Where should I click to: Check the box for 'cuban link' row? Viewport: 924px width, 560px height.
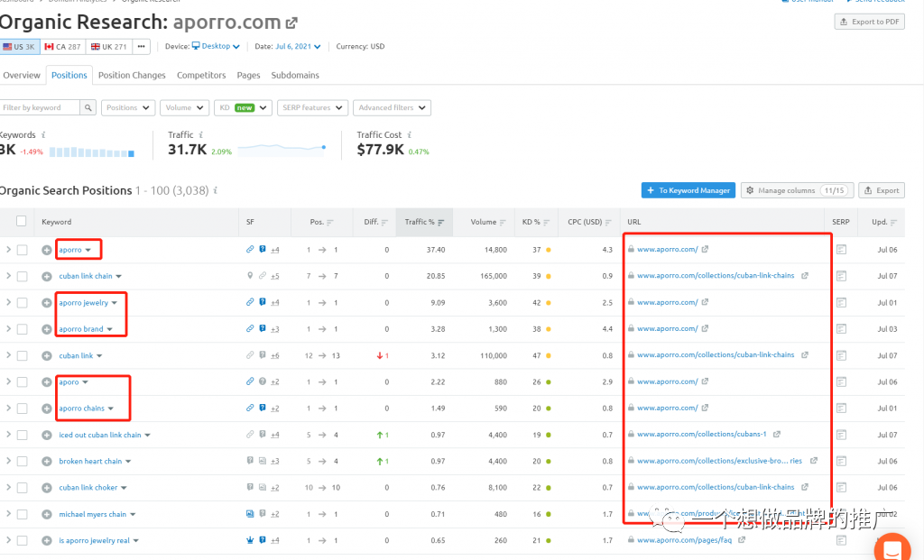point(22,355)
